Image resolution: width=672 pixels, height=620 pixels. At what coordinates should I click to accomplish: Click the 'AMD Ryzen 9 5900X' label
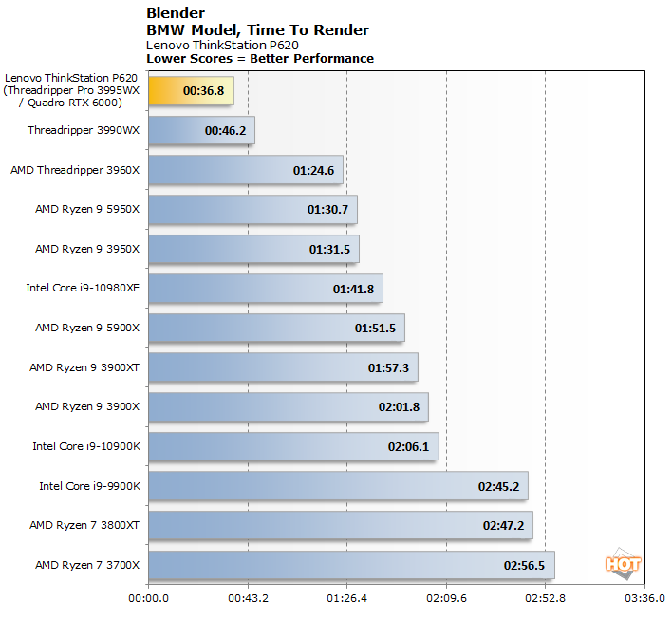pyautogui.click(x=87, y=328)
